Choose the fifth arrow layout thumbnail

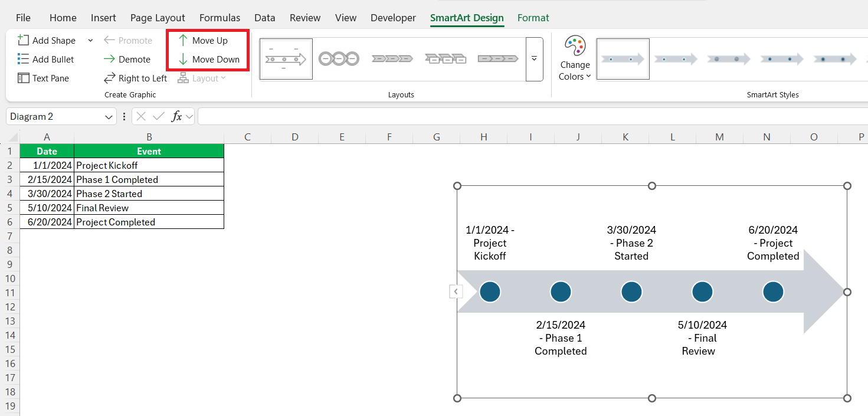pos(498,59)
